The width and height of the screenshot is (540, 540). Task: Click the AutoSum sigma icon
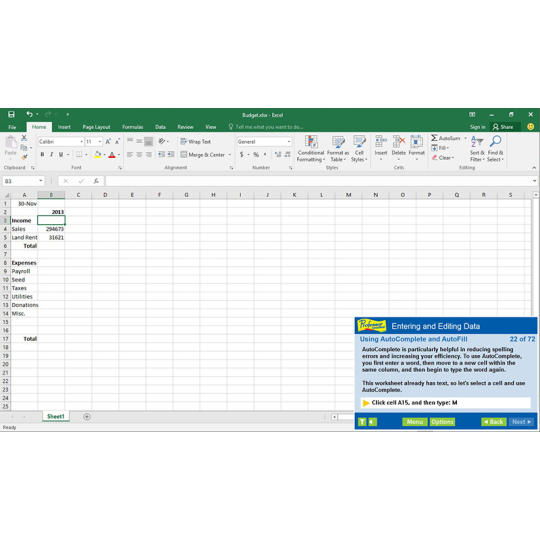(x=434, y=138)
